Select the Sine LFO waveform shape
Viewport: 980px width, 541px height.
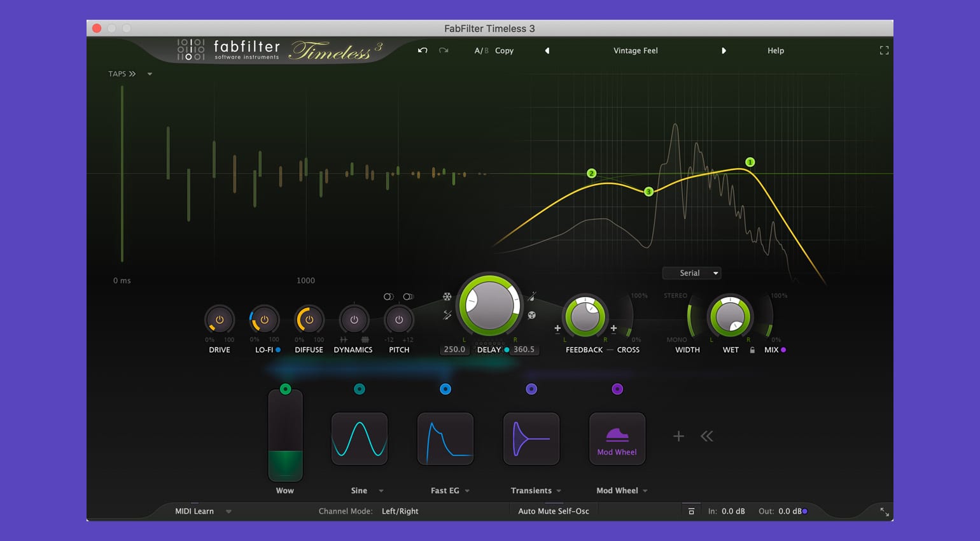(360, 439)
